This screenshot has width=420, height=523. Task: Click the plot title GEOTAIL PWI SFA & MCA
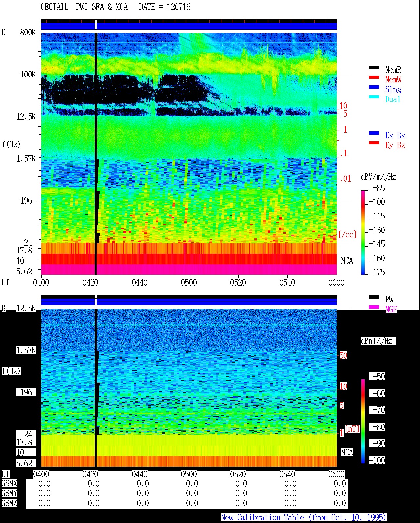pyautogui.click(x=84, y=7)
